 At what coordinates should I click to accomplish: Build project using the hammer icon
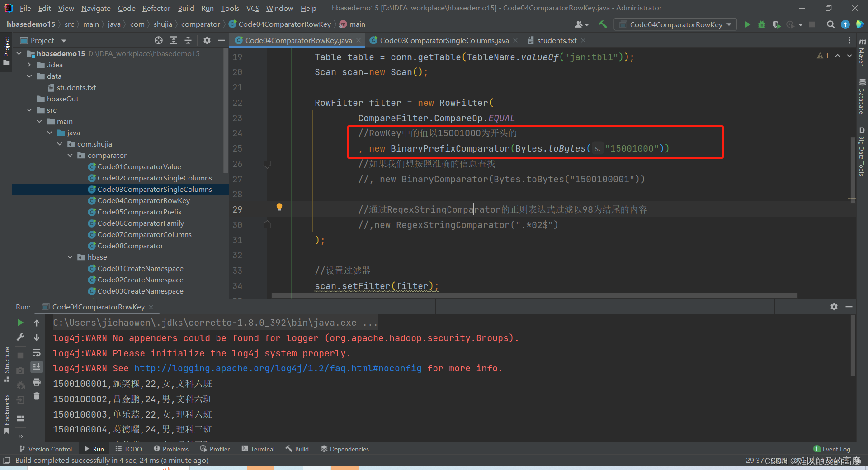pos(603,24)
